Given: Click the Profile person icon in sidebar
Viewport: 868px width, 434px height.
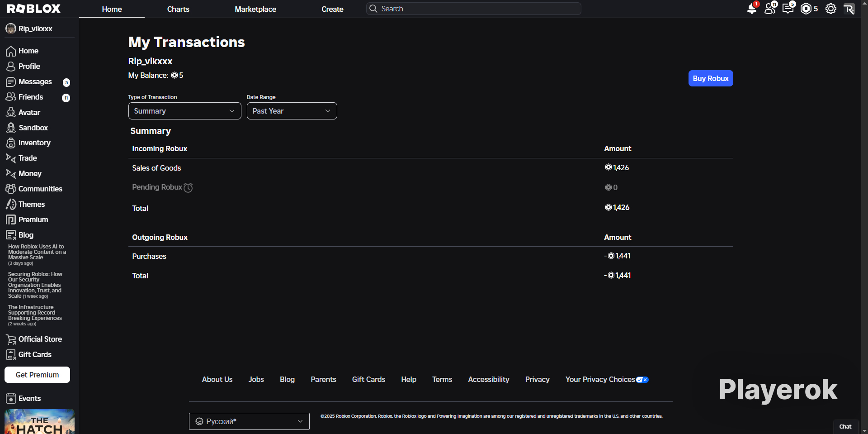Looking at the screenshot, I should [11, 67].
